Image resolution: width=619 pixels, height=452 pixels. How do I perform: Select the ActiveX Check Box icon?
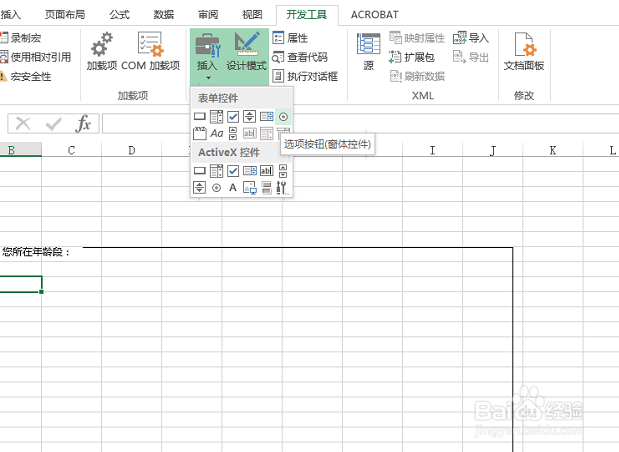(x=233, y=171)
